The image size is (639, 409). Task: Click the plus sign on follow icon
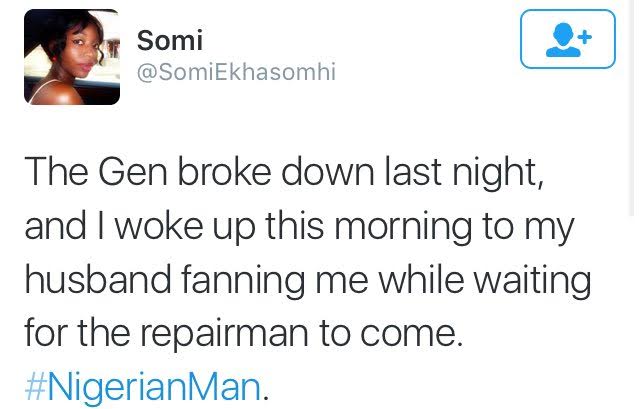[x=585, y=37]
